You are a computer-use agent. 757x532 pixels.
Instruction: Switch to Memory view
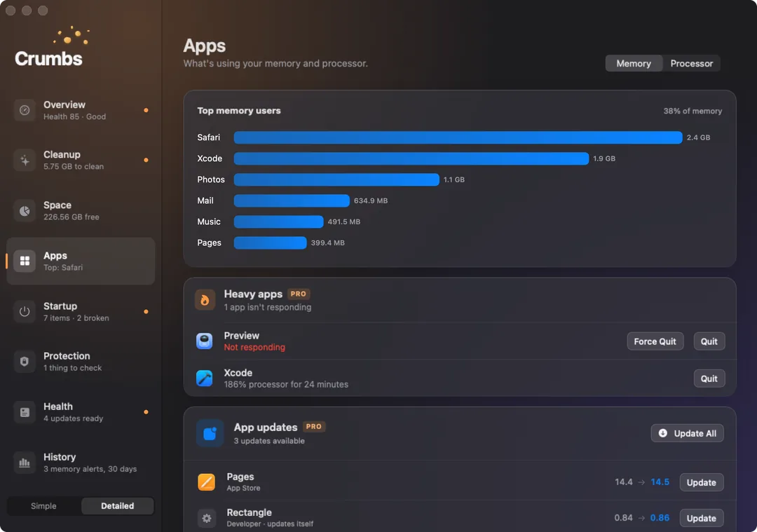[x=634, y=63]
